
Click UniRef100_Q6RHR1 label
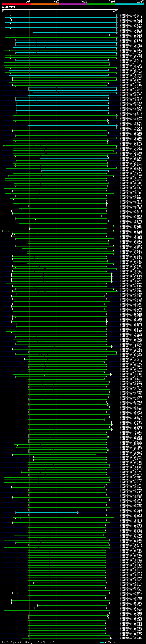coord(131,158)
